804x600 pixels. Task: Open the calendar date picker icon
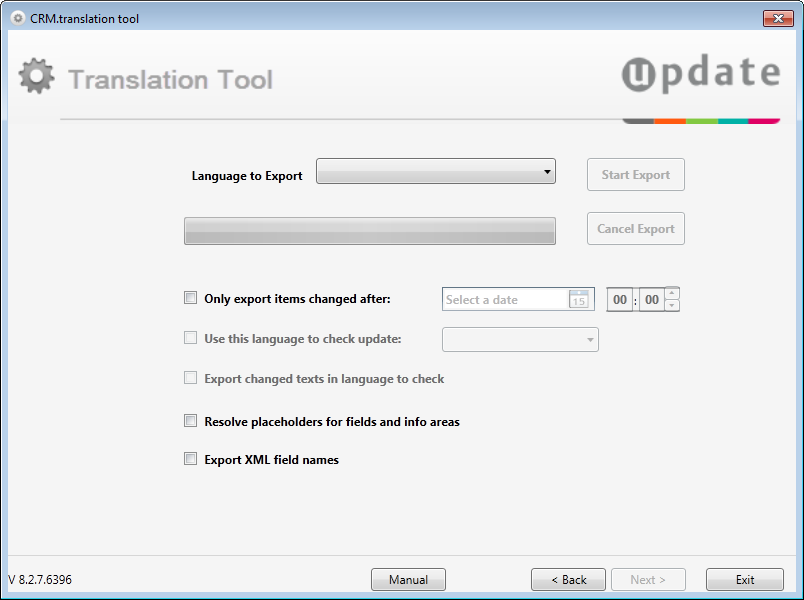[578, 299]
